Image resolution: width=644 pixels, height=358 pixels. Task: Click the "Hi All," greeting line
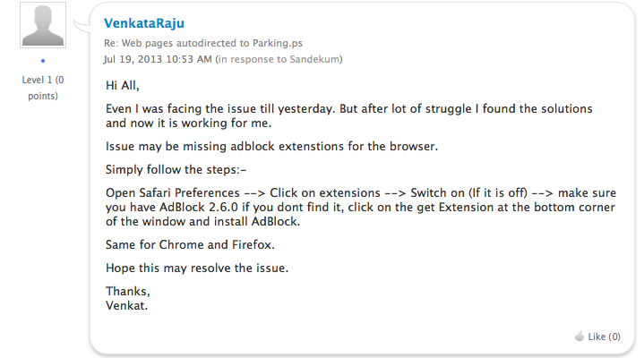pos(125,86)
